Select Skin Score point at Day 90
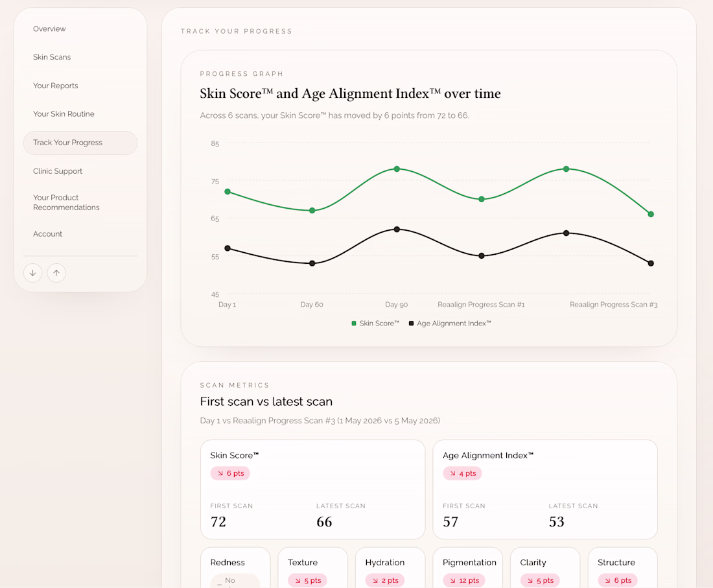The height and width of the screenshot is (588, 713). tap(397, 169)
